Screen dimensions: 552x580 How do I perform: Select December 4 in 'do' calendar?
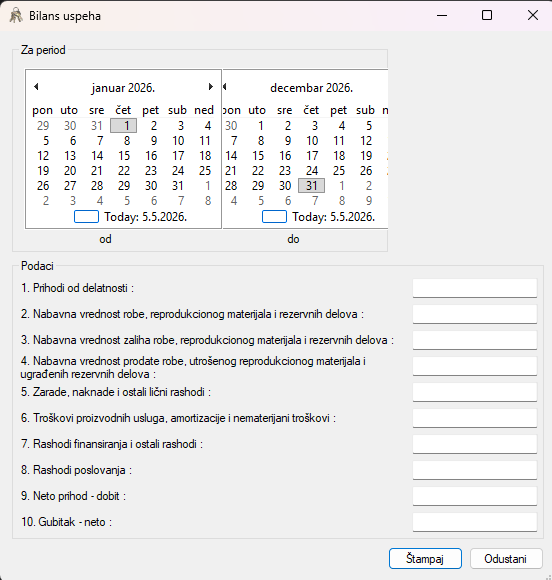(x=341, y=126)
